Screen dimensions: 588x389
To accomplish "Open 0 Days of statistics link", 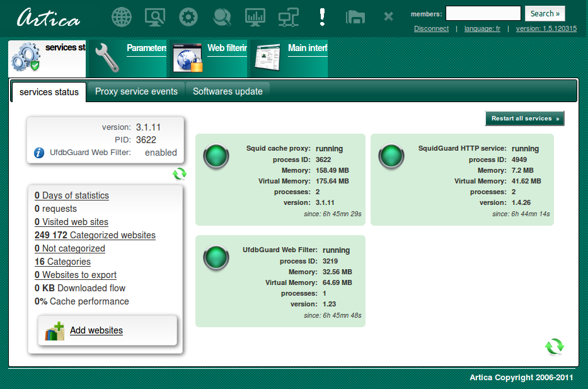I will [x=72, y=195].
